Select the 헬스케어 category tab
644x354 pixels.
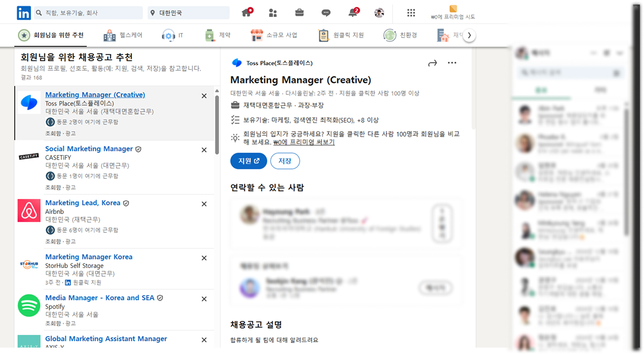[x=123, y=35]
